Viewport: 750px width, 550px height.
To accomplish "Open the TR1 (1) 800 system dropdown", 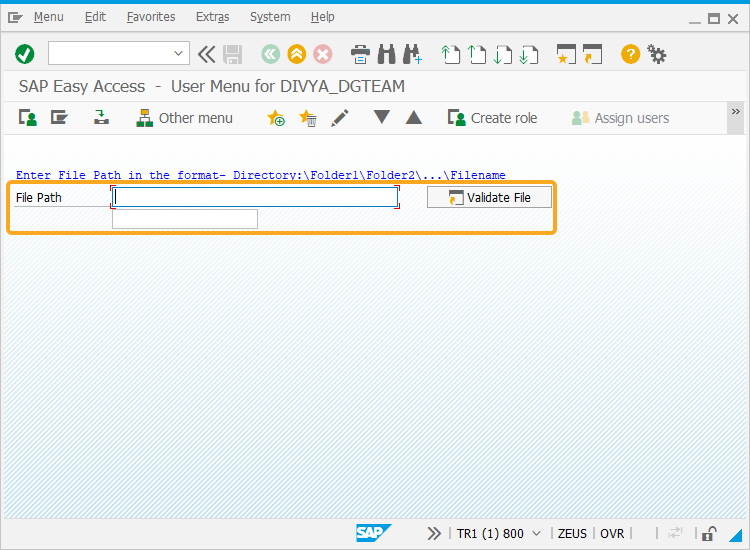I will (x=537, y=533).
